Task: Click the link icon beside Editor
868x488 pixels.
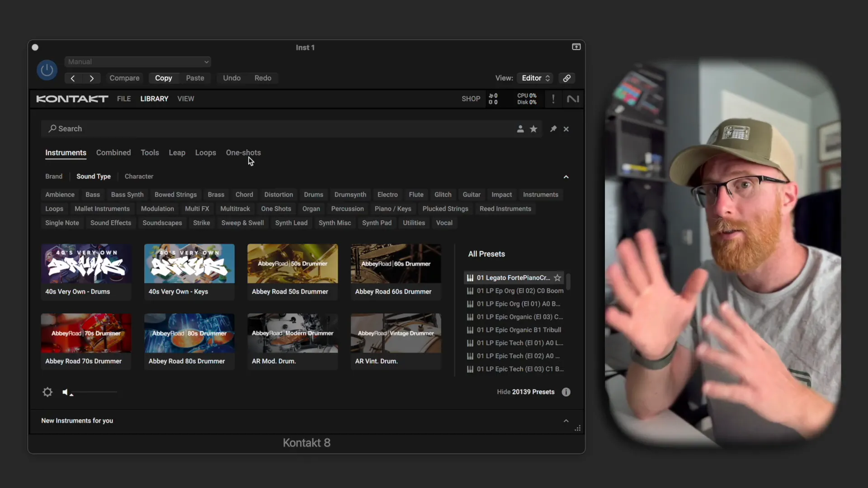Action: 566,78
